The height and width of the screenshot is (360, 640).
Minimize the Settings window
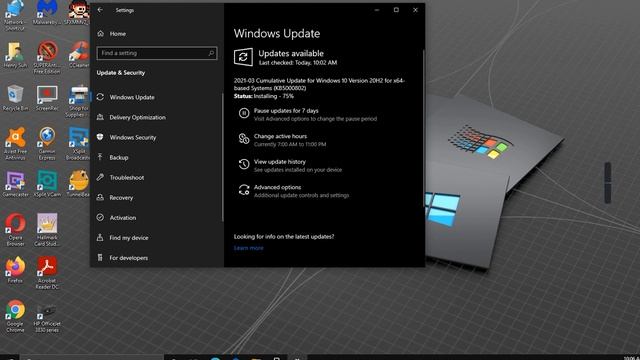click(377, 10)
